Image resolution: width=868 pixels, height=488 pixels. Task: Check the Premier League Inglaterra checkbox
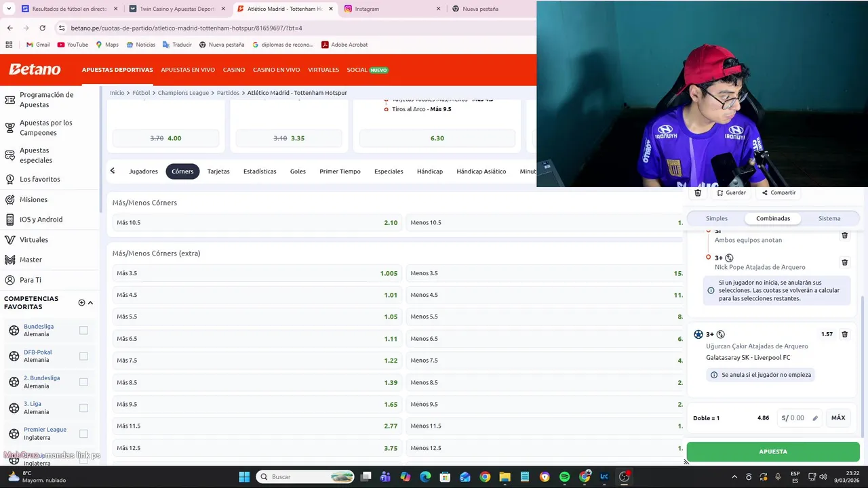coord(83,433)
